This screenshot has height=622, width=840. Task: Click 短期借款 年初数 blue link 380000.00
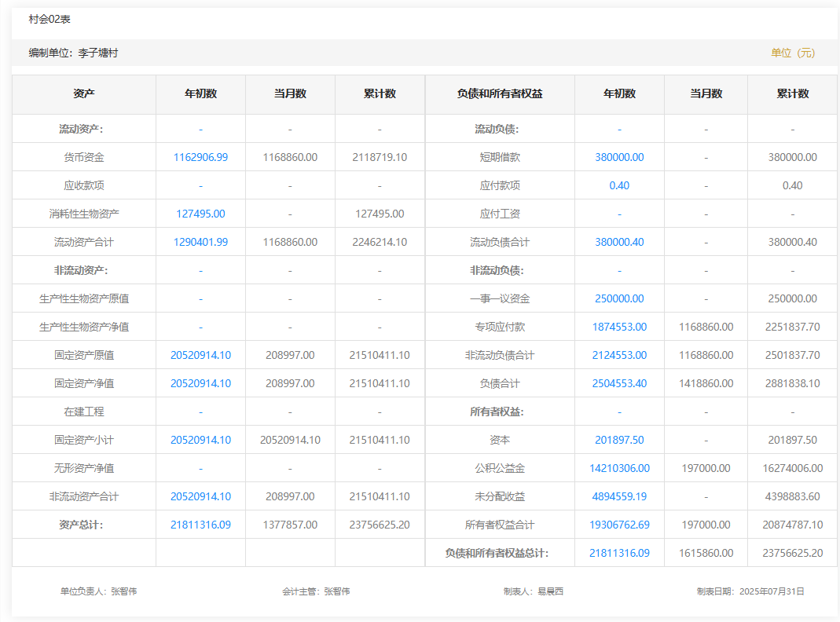click(x=619, y=157)
